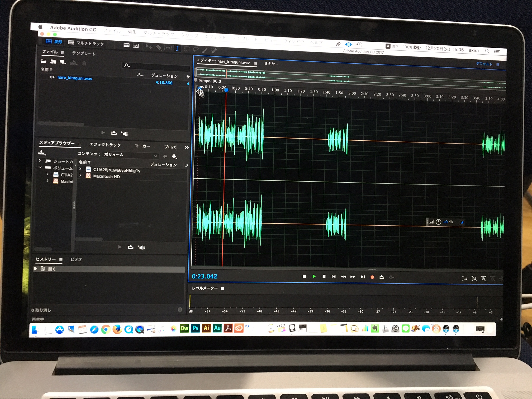Toggle auto-play in Files panel
Screen dimensions: 532x399
pyautogui.click(x=125, y=134)
